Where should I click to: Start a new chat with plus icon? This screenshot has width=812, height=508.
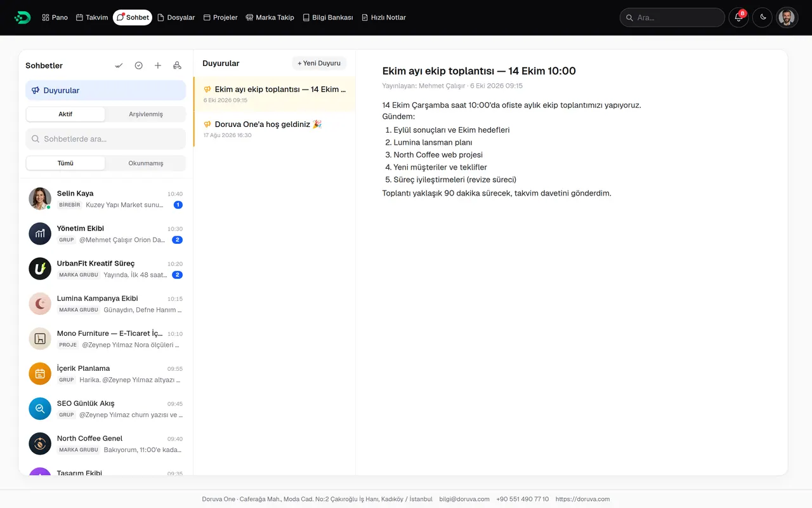coord(158,65)
